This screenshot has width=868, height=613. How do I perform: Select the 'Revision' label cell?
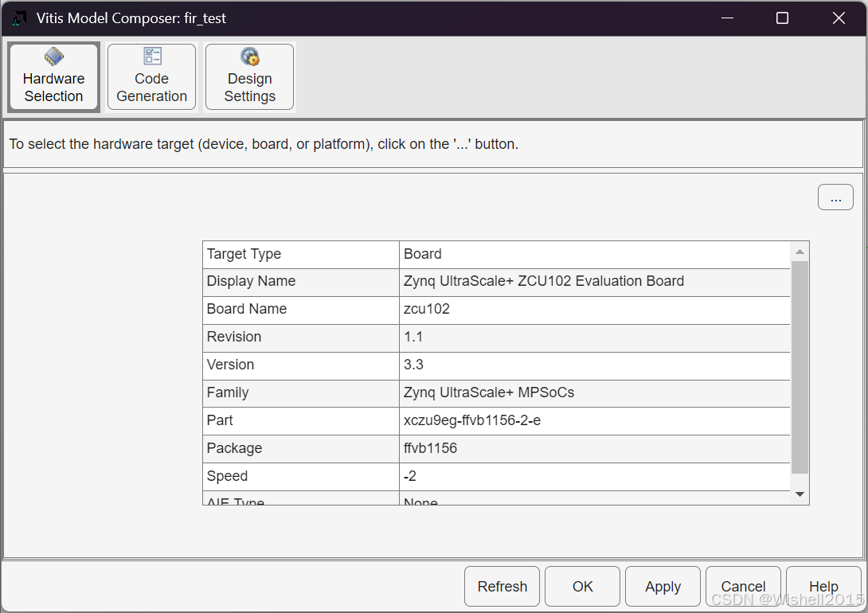(300, 338)
